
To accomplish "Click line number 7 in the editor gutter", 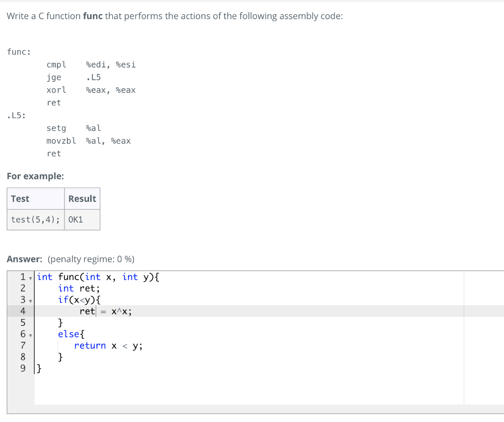I will pyautogui.click(x=23, y=345).
